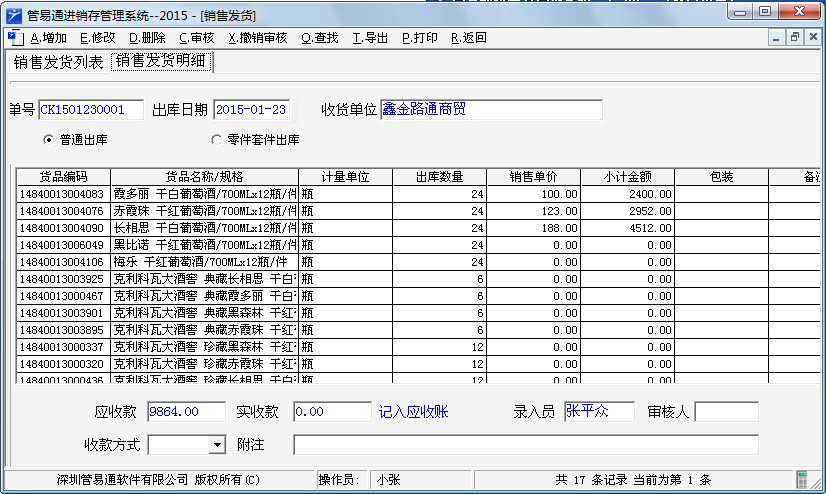Image resolution: width=826 pixels, height=494 pixels.
Task: Open the A.增加 menu item
Action: (x=49, y=38)
